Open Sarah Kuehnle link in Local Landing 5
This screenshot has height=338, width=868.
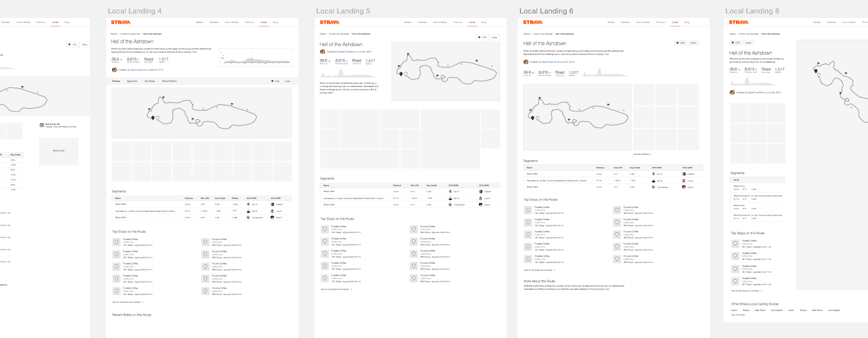[x=347, y=51]
